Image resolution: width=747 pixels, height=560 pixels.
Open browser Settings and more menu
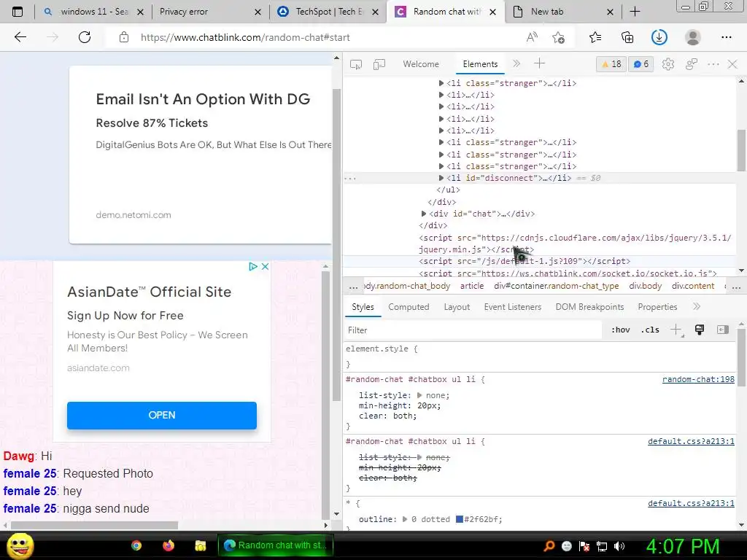pos(726,37)
